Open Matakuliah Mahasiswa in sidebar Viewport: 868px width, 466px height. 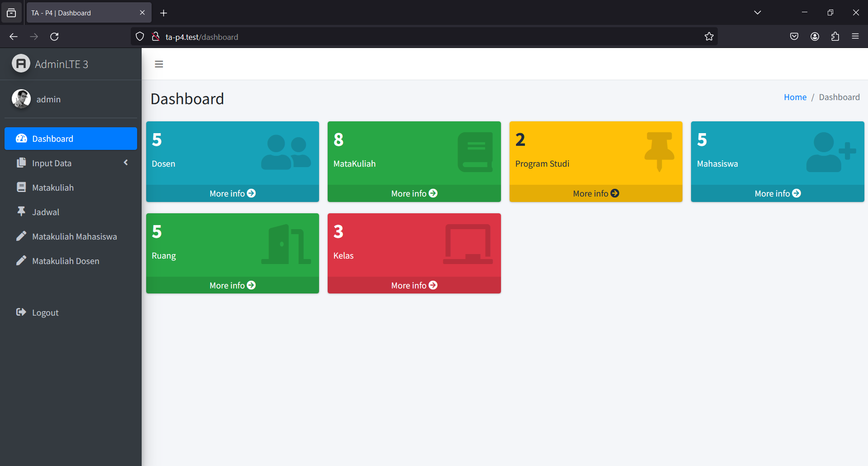pos(71,236)
